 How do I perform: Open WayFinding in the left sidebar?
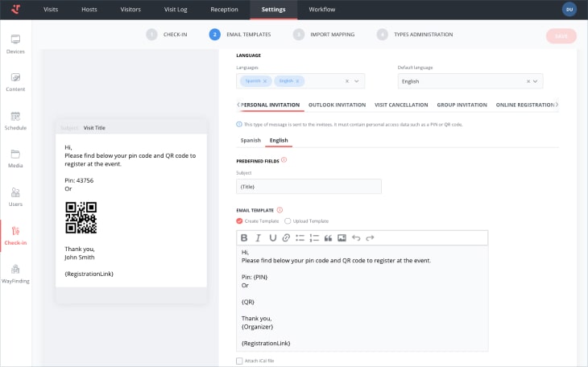point(15,274)
